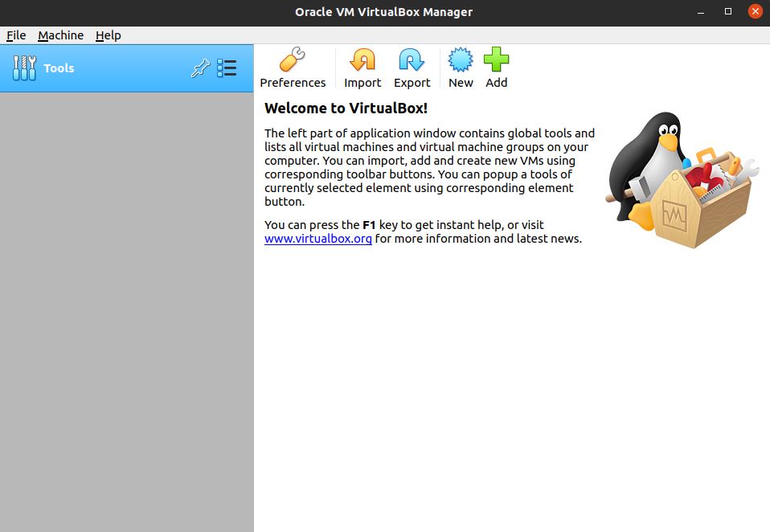Click the penguin toolbox illustration
The height and width of the screenshot is (532, 770).
(682, 180)
